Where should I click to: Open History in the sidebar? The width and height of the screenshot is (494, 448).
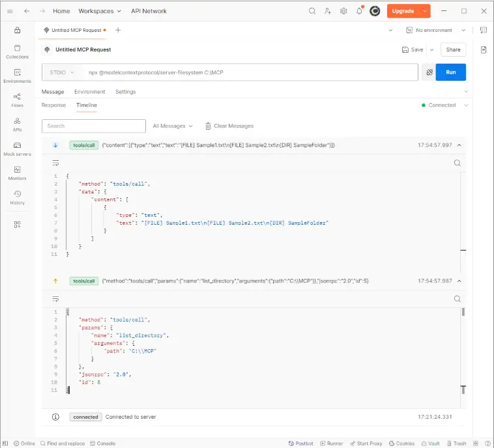(17, 197)
